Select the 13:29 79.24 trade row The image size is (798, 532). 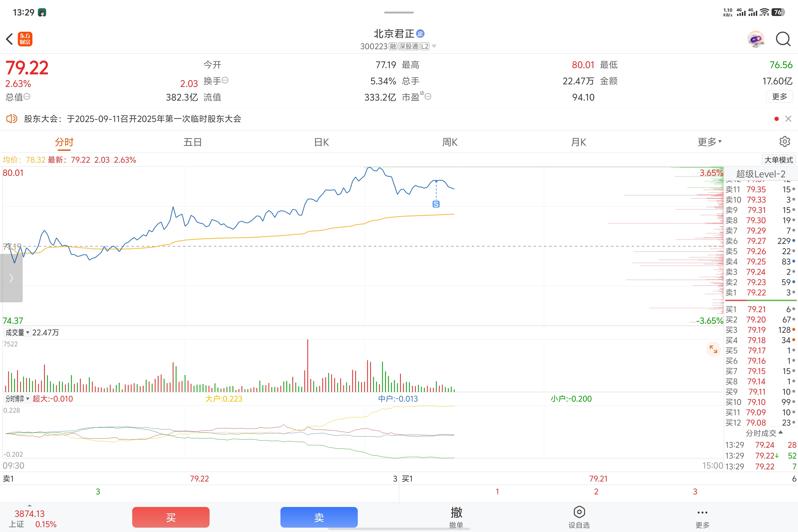tap(761, 445)
